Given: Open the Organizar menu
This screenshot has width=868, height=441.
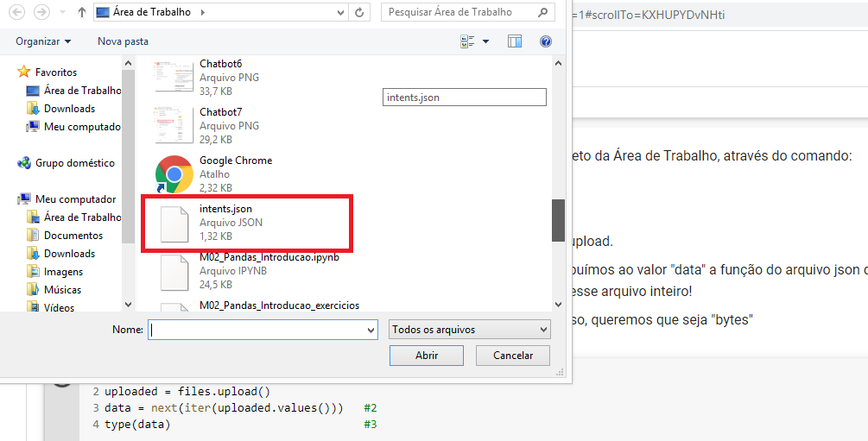Looking at the screenshot, I should [43, 41].
